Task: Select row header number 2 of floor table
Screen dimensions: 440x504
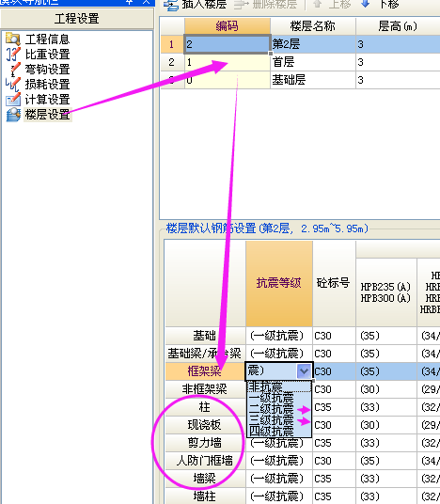Action: [x=172, y=62]
